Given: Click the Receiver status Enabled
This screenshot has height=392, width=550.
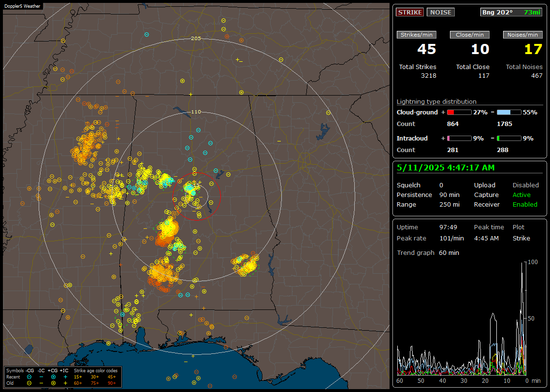Looking at the screenshot, I should point(525,205).
